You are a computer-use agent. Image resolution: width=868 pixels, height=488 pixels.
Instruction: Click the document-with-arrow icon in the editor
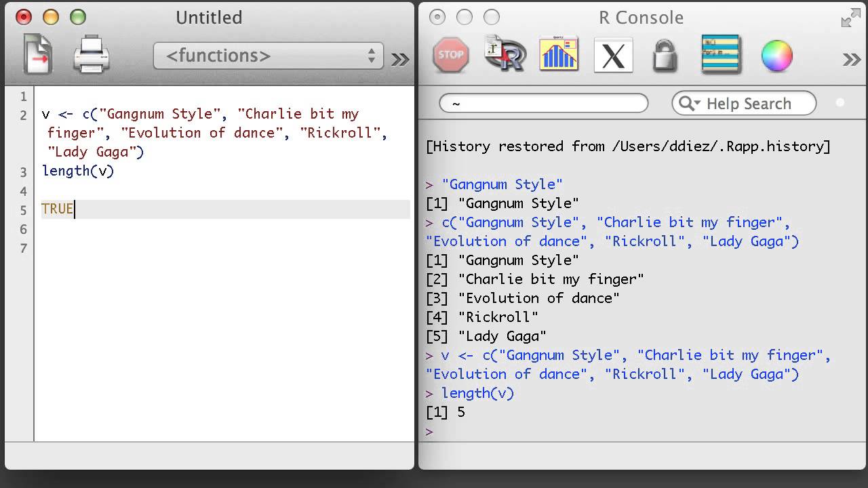point(39,55)
